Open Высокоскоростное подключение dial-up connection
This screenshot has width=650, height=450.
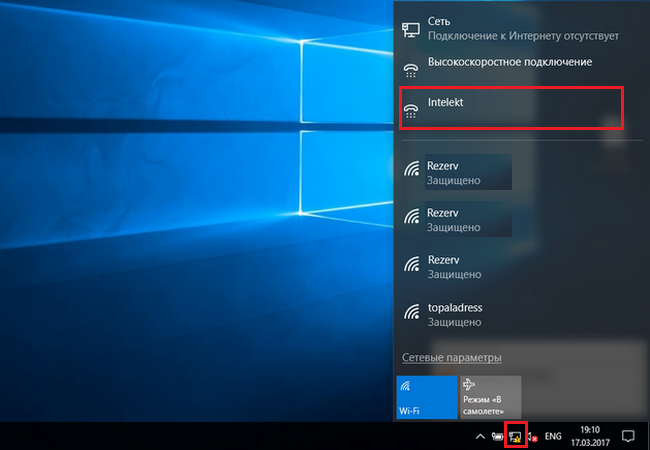point(521,68)
